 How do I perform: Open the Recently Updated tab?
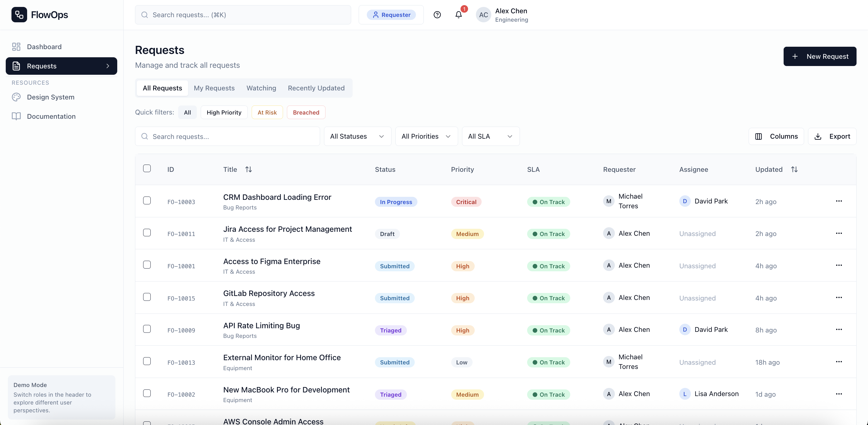click(x=316, y=88)
